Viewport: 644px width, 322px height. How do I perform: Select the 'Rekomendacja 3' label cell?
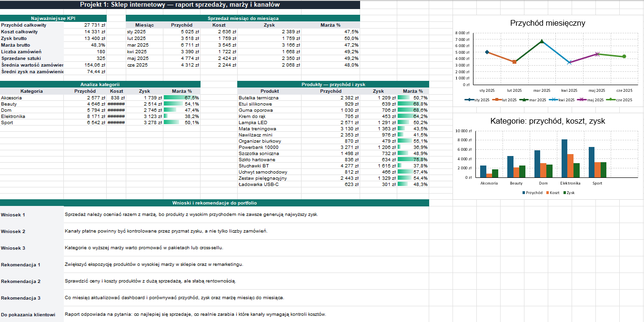(31, 298)
